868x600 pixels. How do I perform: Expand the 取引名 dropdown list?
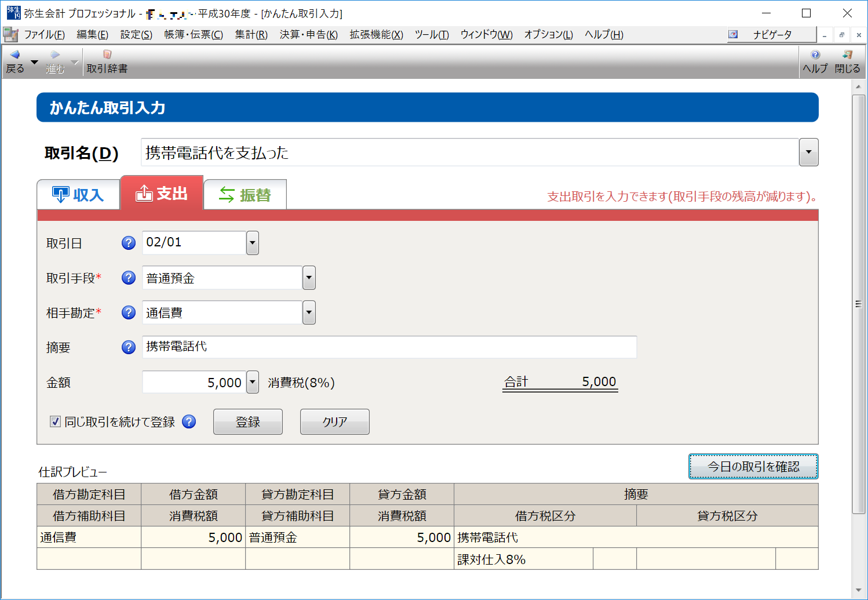coord(808,152)
